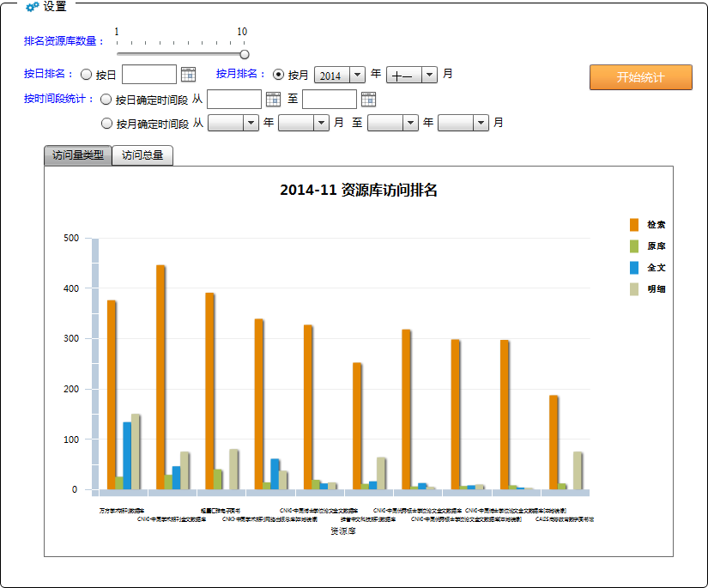The image size is (708, 588).
Task: Select the 按月 radio button
Action: (278, 75)
